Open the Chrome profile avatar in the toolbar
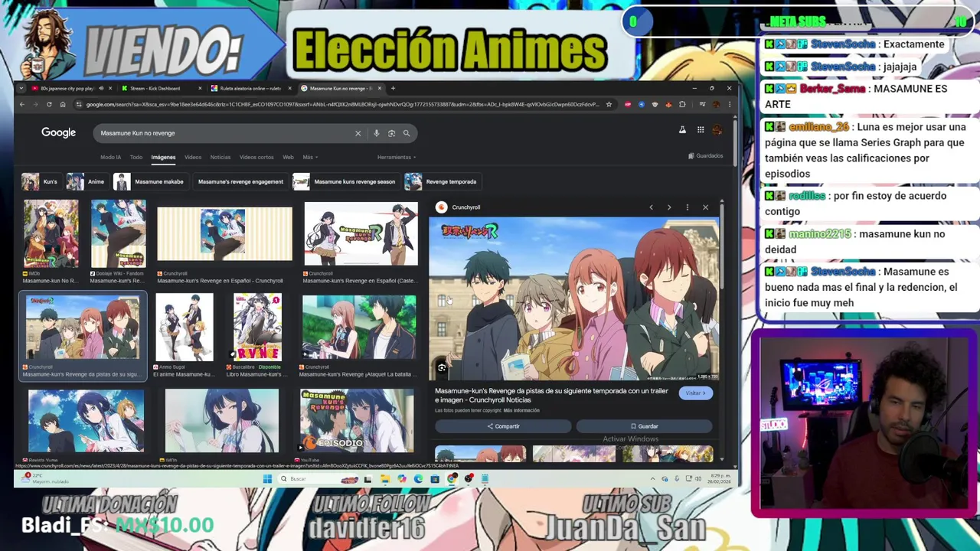980x551 pixels. point(716,104)
